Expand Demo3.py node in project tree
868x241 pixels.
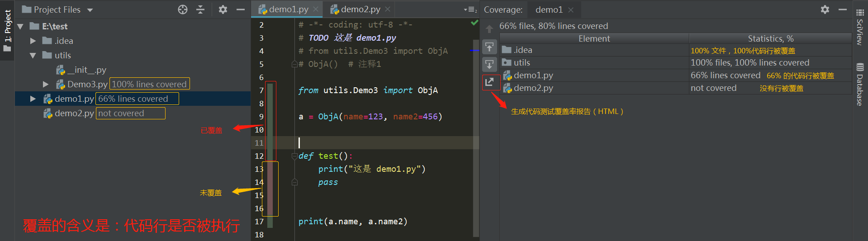[46, 84]
